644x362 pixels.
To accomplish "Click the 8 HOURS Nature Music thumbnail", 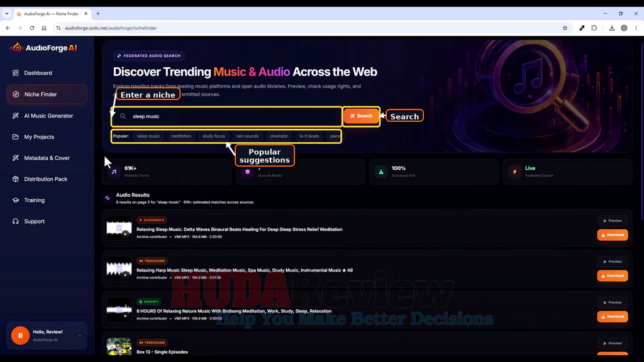I will (119, 309).
